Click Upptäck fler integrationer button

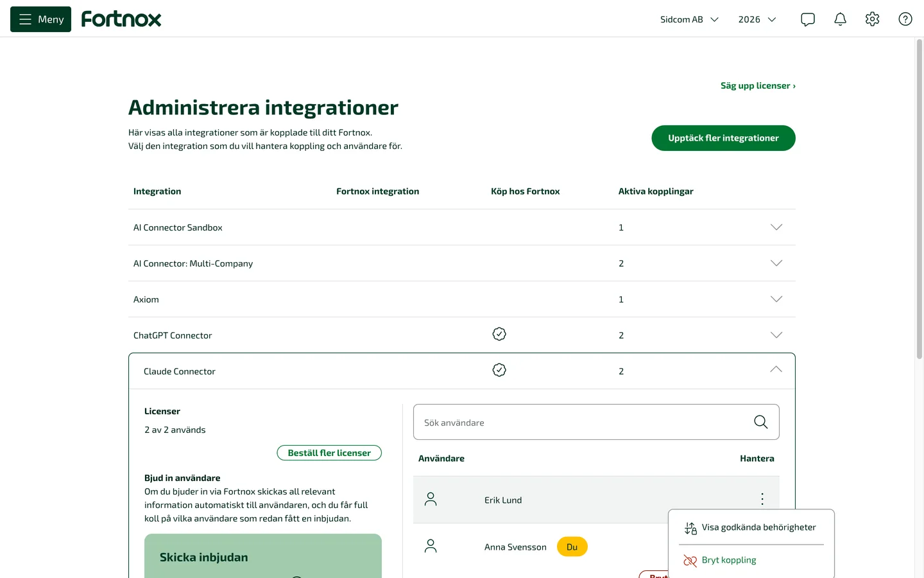[723, 138]
